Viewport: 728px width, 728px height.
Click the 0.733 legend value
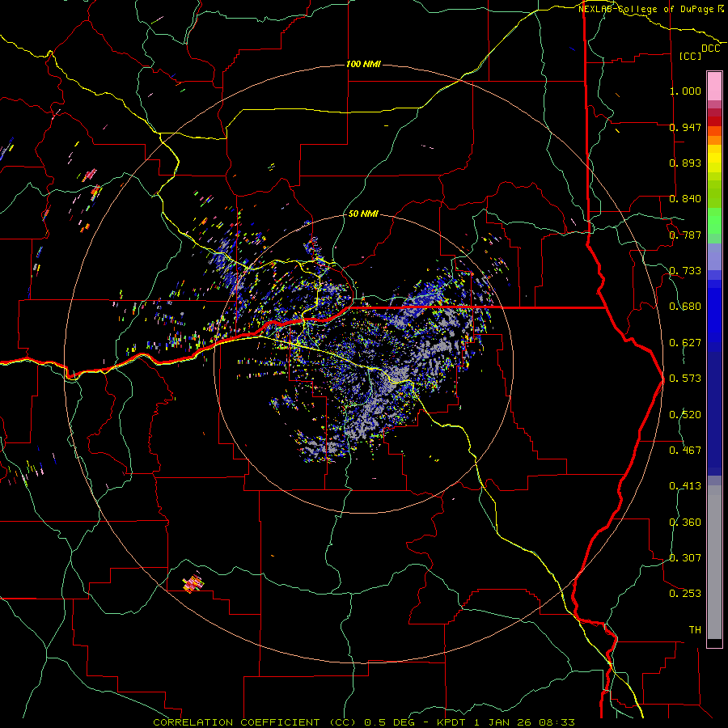coord(685,271)
